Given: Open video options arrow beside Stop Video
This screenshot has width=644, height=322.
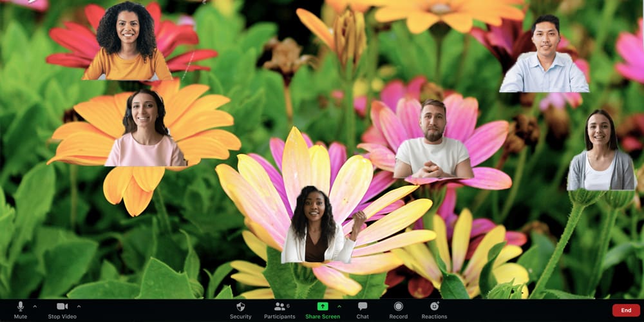Looking at the screenshot, I should [79, 307].
